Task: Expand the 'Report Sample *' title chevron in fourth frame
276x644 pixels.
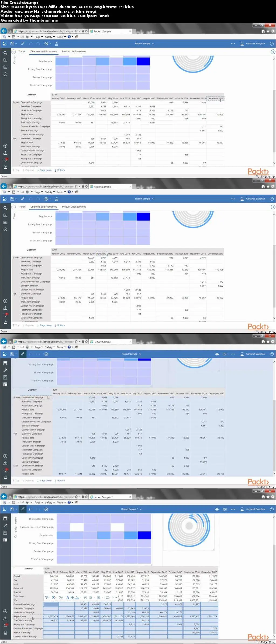Action: coord(141,509)
